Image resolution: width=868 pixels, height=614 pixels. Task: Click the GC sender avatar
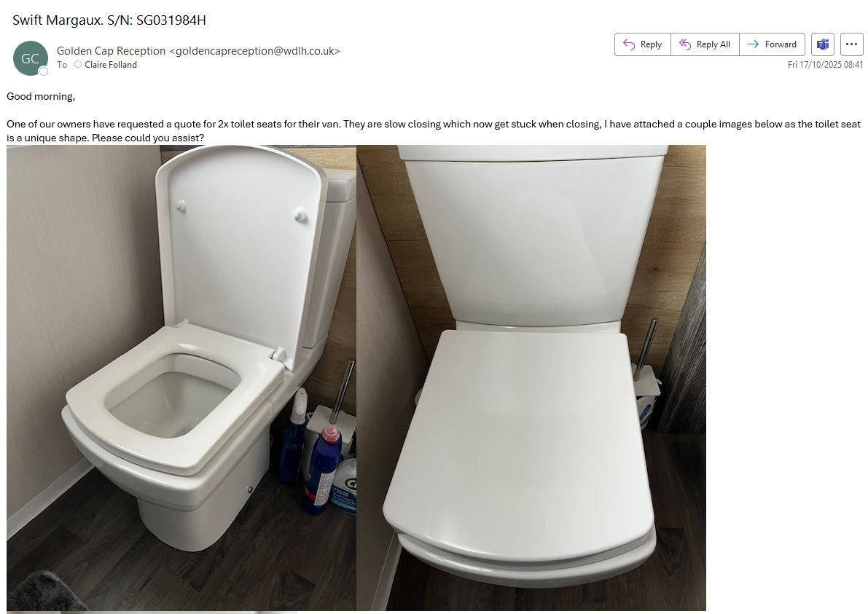point(30,58)
